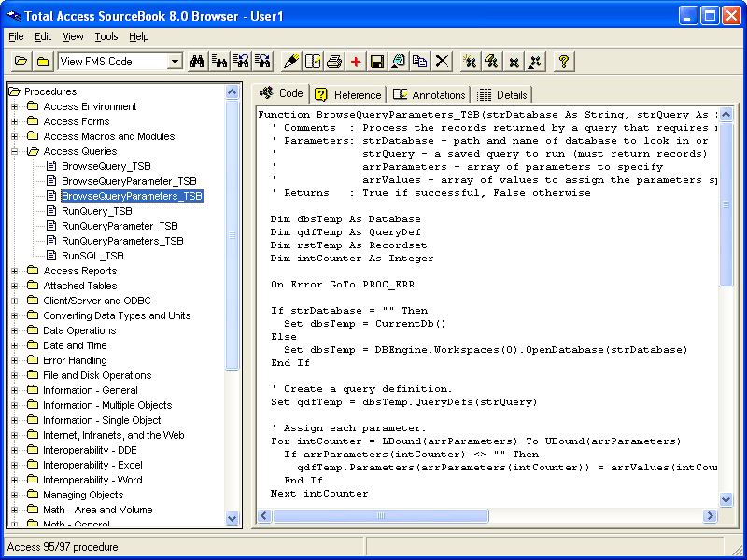Select the Interoperability - Excel folder
The width and height of the screenshot is (747, 560).
coord(92,465)
